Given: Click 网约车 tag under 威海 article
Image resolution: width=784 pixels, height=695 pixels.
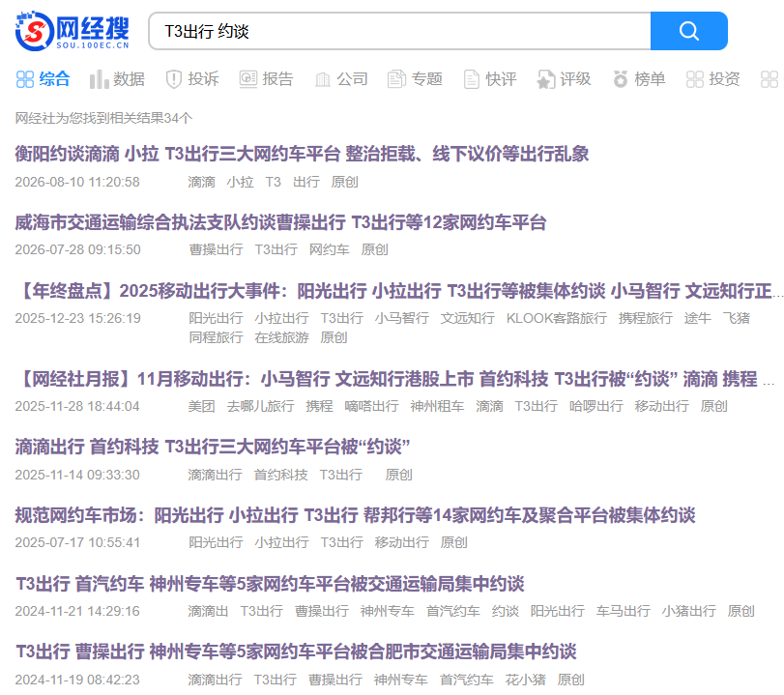Looking at the screenshot, I should (329, 249).
